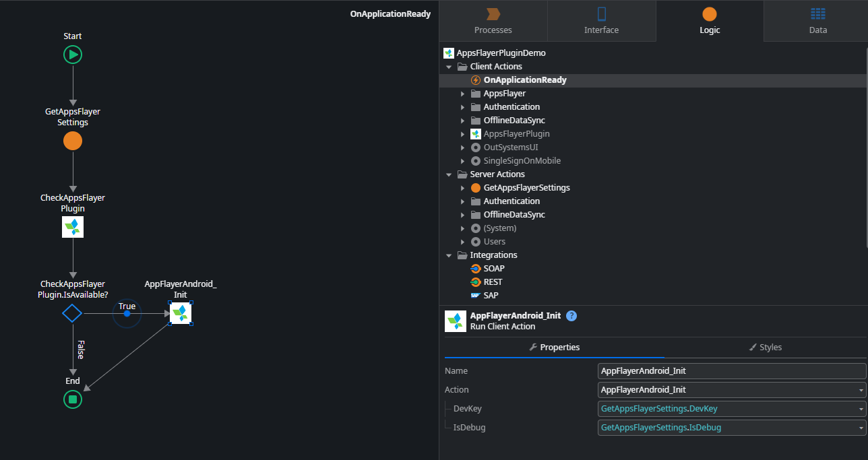Select the End node in the flow
Viewport: 868px width, 460px height.
[x=73, y=399]
